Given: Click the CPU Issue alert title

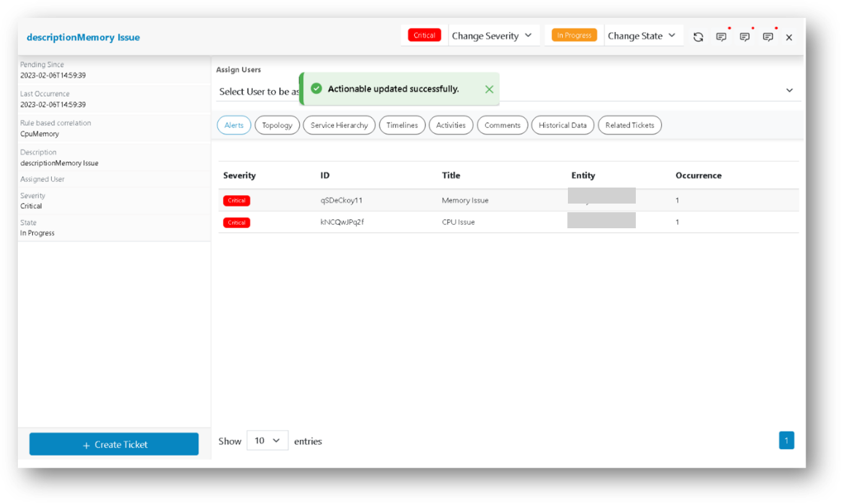Looking at the screenshot, I should coord(458,222).
